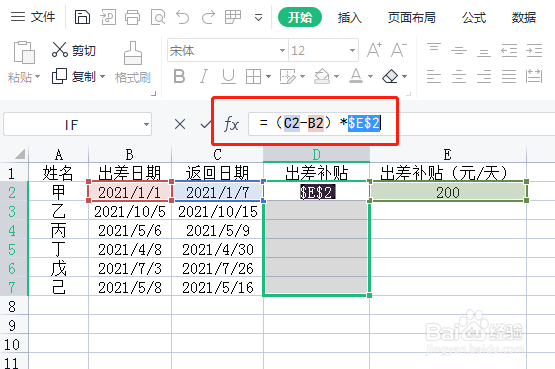Screen dimensions: 555x369
Task: Click the select all corner triangle
Action: coord(19,154)
